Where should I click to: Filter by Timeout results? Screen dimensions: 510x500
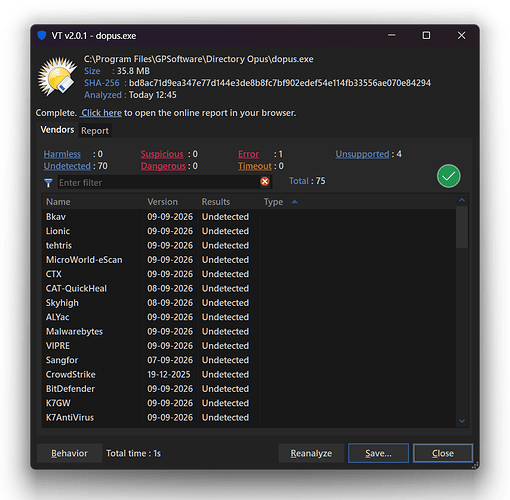tap(255, 166)
